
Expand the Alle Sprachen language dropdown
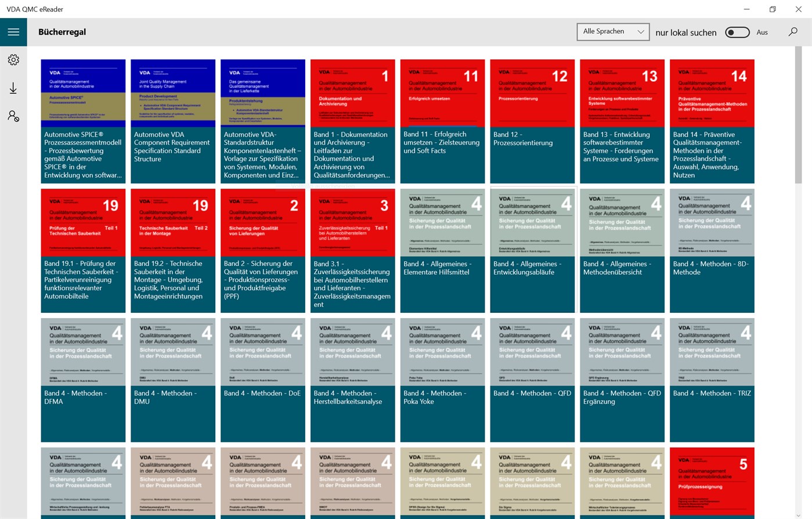point(613,31)
